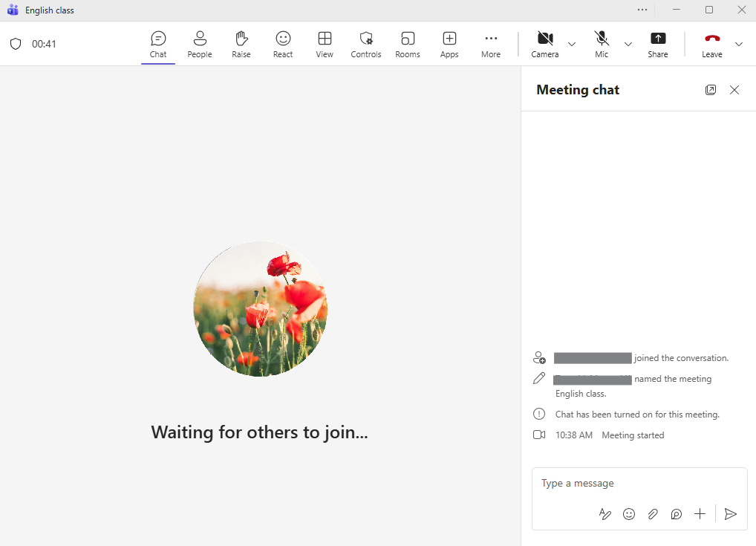Turn on the Camera
756x546 pixels.
[545, 45]
